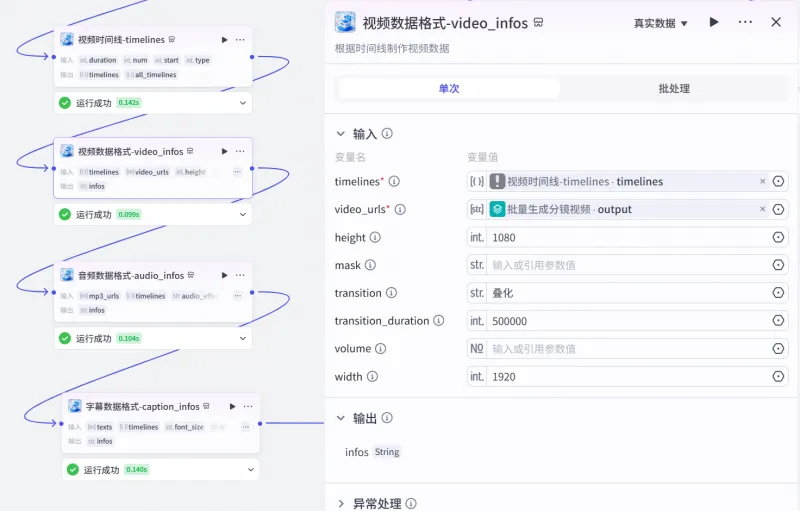Show info for the 输出 section
Viewport: 800px width, 511px height.
[387, 418]
